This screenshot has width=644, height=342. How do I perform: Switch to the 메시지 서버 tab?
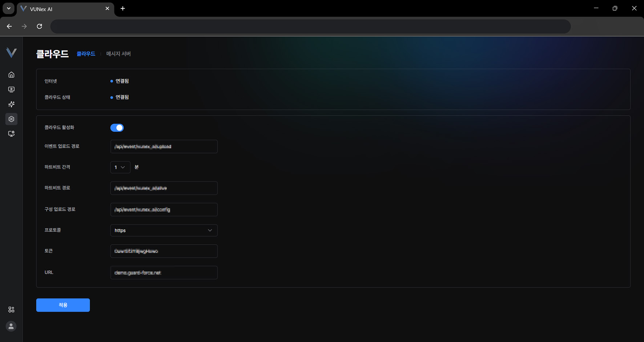[118, 54]
